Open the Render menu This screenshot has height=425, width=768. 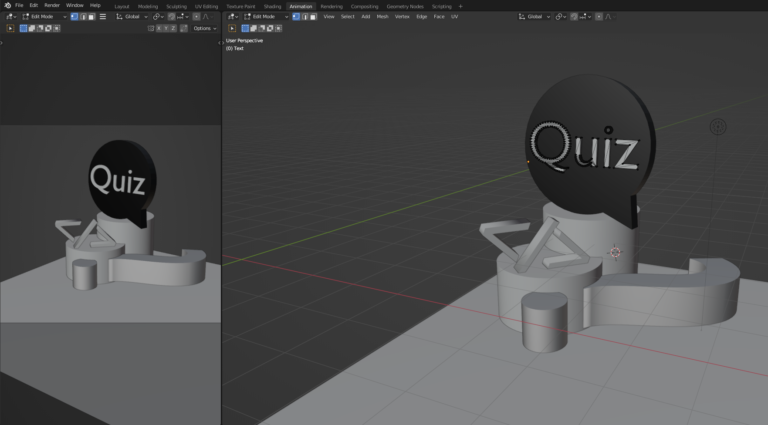[x=52, y=5]
